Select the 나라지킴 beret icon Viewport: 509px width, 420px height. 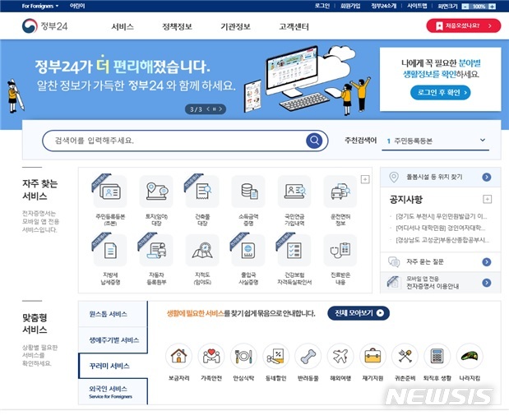[470, 356]
